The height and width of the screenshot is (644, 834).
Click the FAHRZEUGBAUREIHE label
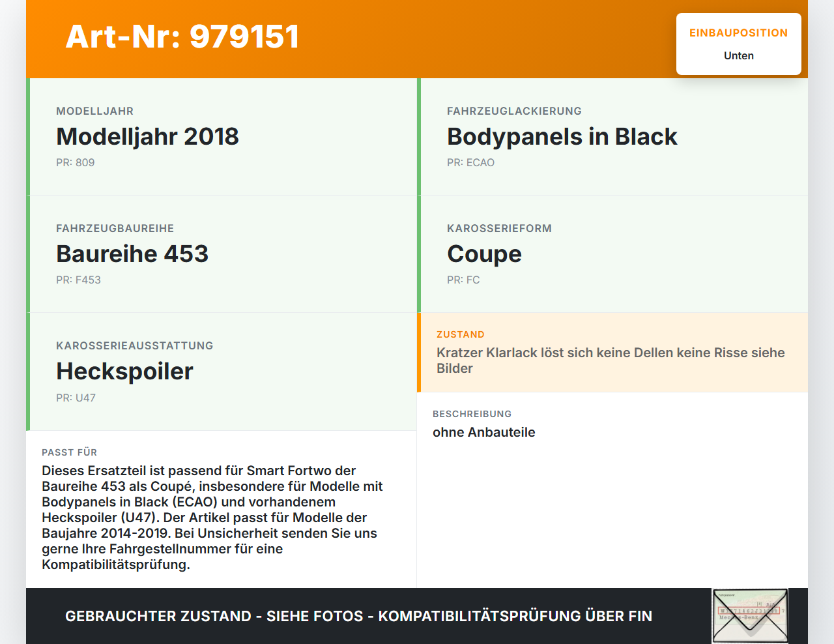point(115,229)
